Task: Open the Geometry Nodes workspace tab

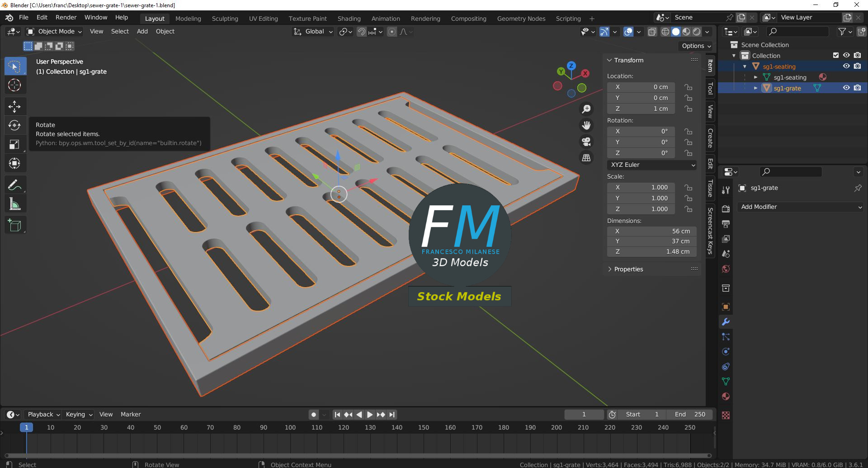Action: point(521,19)
